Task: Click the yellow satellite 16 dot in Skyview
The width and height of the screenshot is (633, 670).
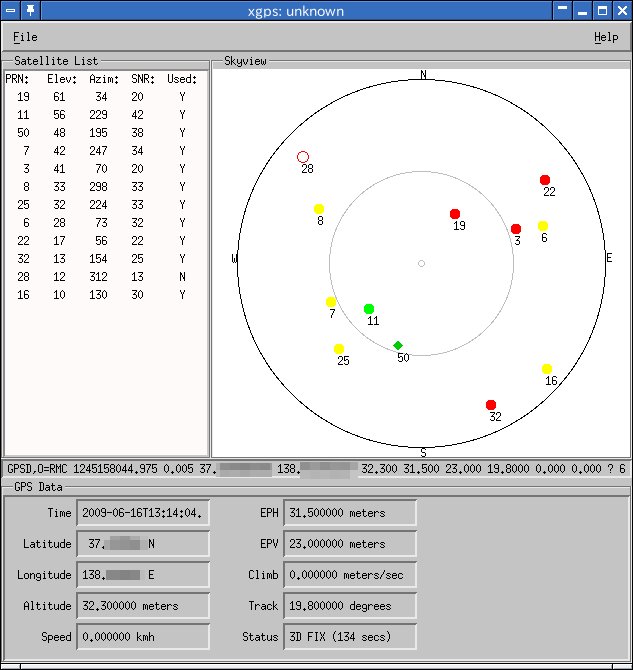Action: [x=547, y=368]
